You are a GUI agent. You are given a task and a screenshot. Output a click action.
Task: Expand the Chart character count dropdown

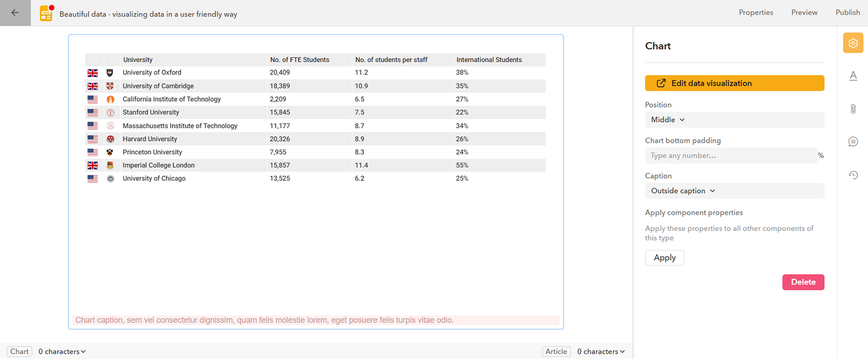[x=62, y=351]
